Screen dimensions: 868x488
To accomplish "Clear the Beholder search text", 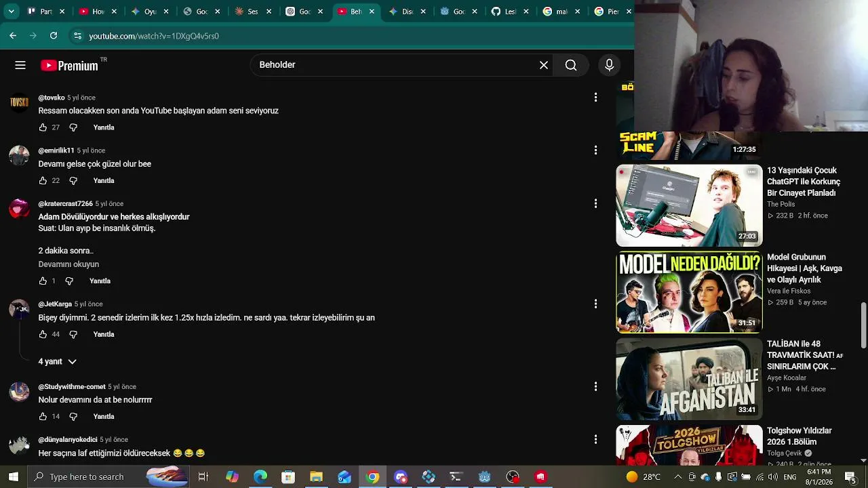I will (x=544, y=65).
